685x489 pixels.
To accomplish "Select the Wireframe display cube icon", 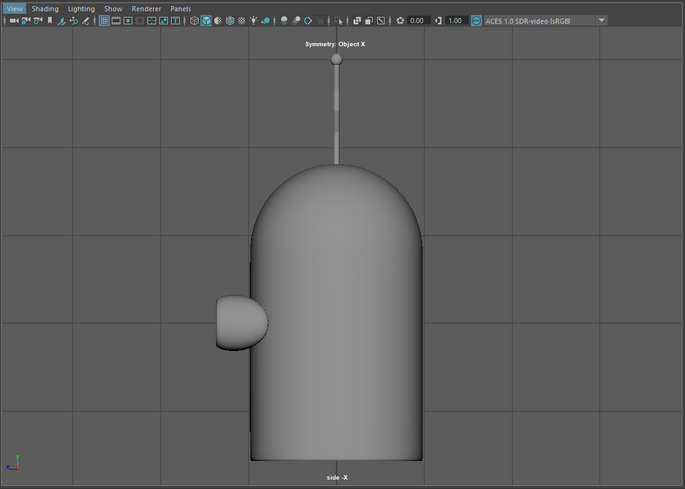I will 195,21.
